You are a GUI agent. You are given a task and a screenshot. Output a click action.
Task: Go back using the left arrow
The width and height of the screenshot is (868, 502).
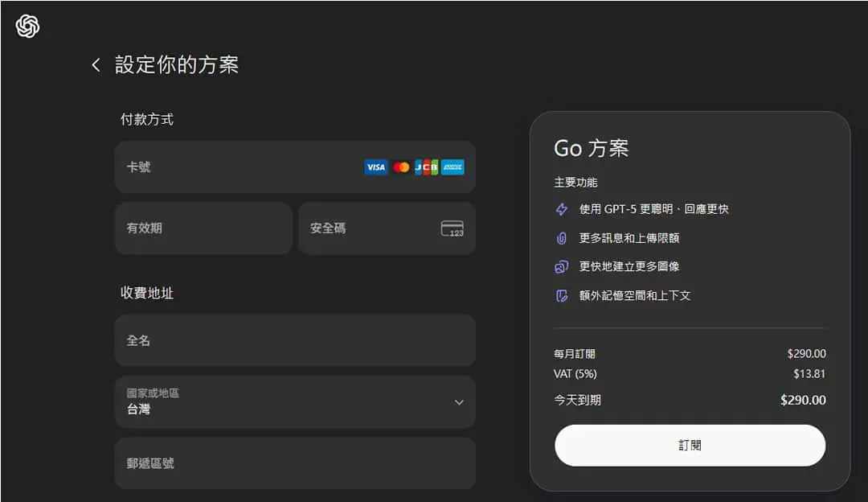pos(96,65)
